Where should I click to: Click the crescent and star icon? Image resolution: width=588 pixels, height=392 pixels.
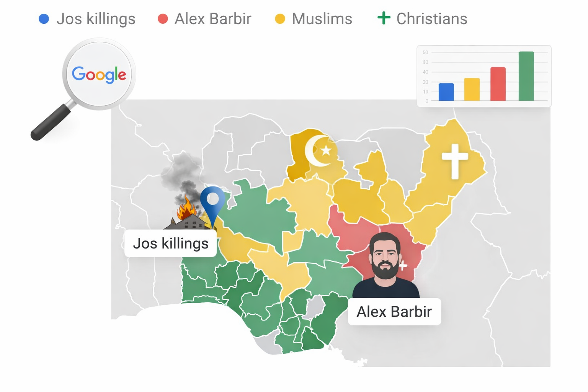tap(319, 150)
